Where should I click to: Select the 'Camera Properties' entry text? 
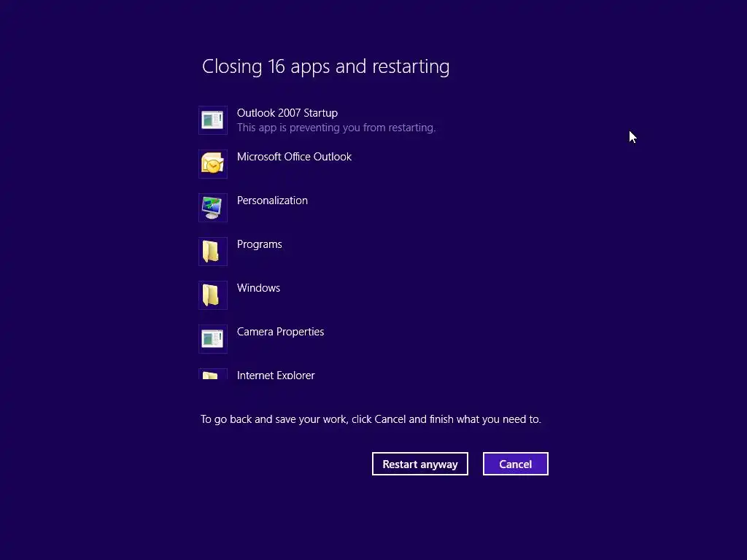coord(280,332)
